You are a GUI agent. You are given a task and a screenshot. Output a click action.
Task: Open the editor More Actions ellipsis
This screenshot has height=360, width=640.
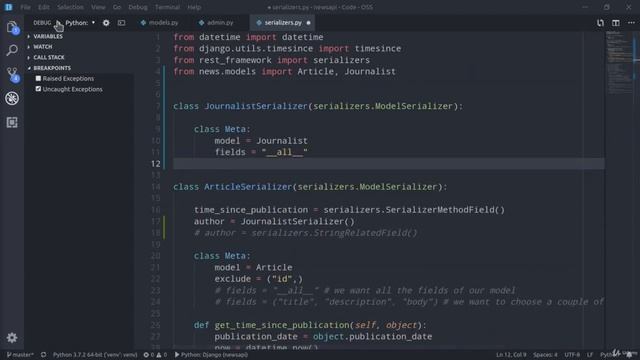[x=631, y=23]
